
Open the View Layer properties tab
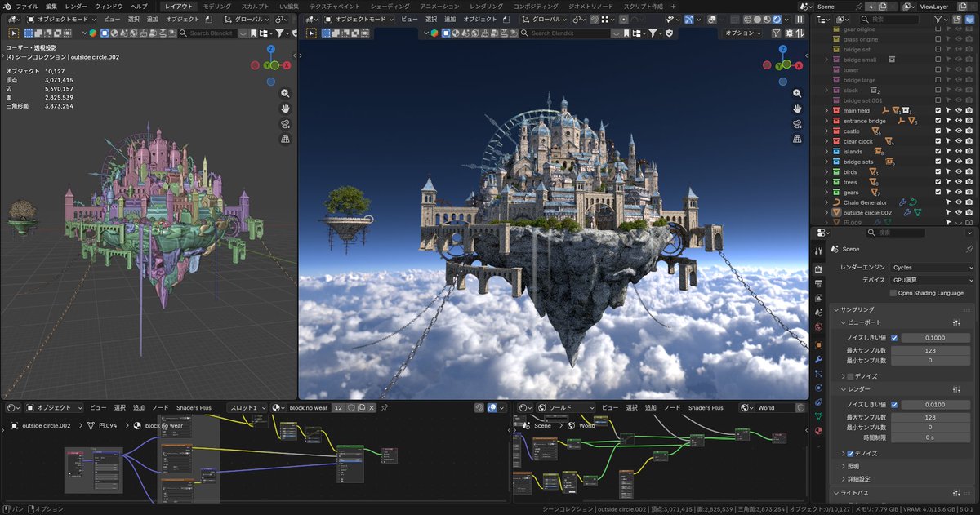[818, 298]
